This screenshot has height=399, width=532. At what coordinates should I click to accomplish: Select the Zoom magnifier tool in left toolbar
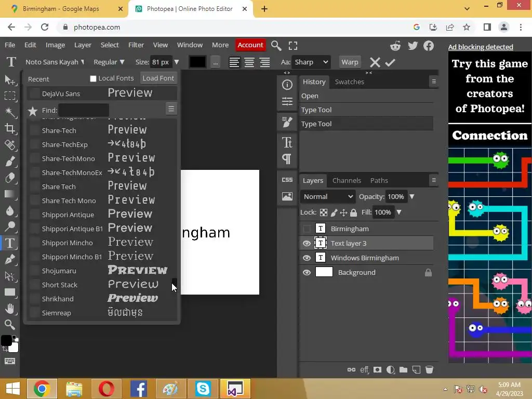tap(10, 325)
